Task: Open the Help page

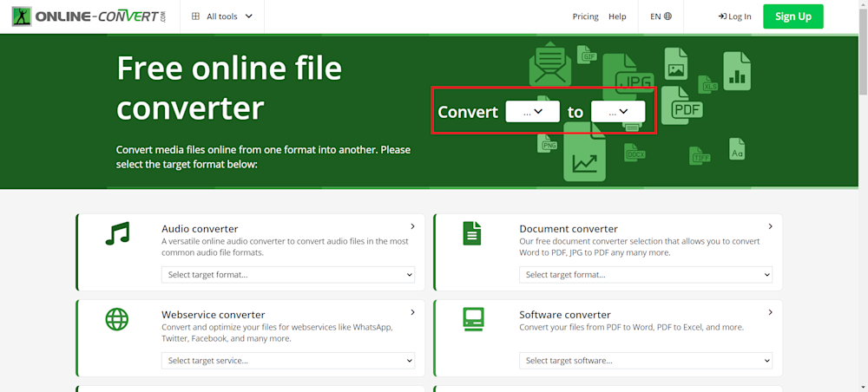Action: pyautogui.click(x=617, y=16)
